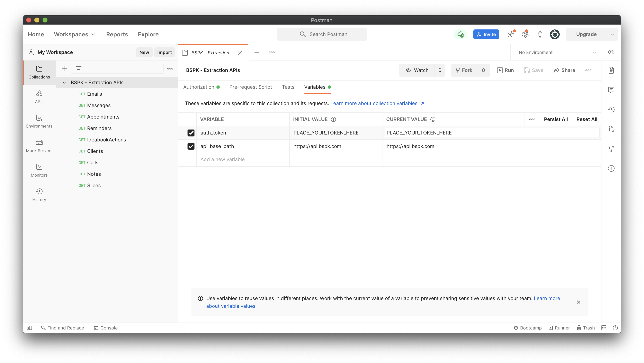This screenshot has height=363, width=644.
Task: Open the tab options ellipsis menu
Action: point(271,52)
